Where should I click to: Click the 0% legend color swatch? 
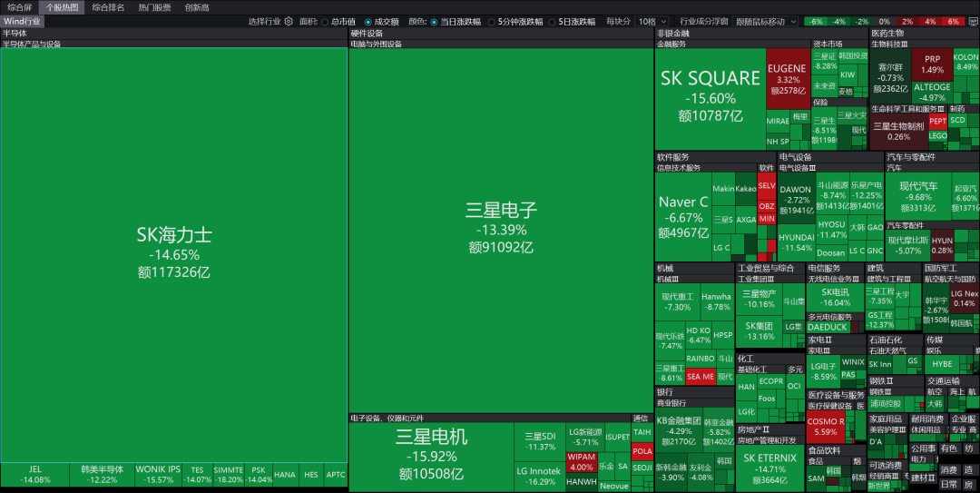tap(885, 21)
